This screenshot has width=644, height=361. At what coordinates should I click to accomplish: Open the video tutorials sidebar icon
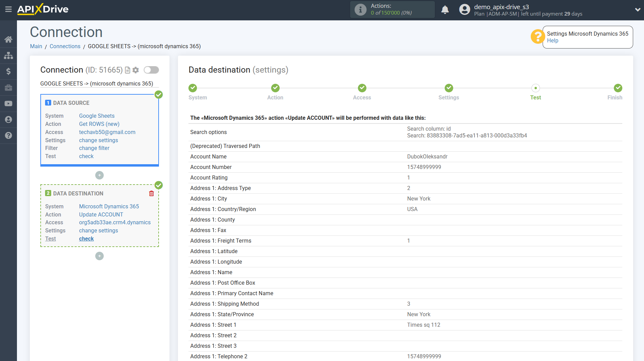click(8, 103)
